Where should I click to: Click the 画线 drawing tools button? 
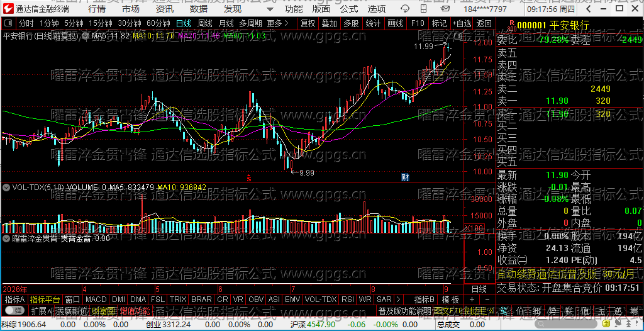(395, 23)
